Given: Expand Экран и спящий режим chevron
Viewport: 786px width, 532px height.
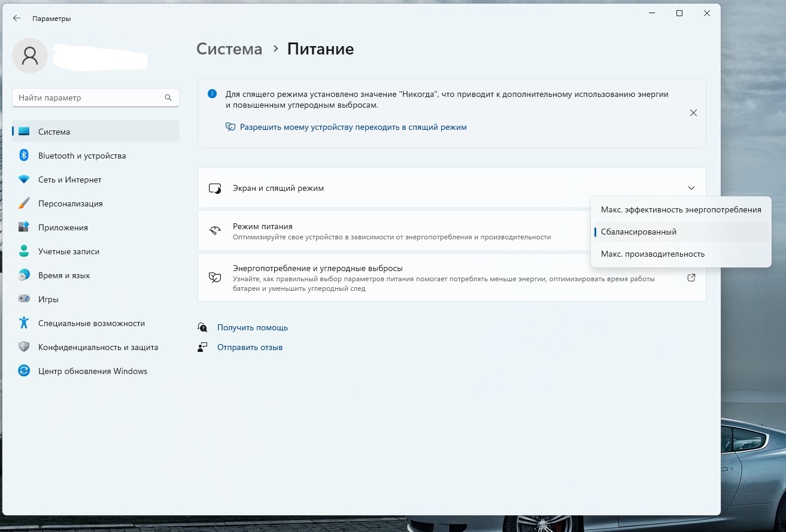Looking at the screenshot, I should 691,188.
